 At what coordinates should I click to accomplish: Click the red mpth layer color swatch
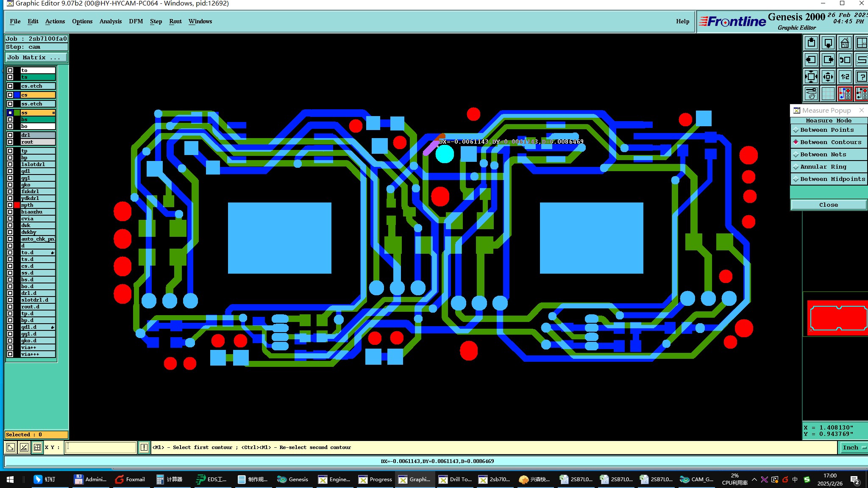[17, 205]
